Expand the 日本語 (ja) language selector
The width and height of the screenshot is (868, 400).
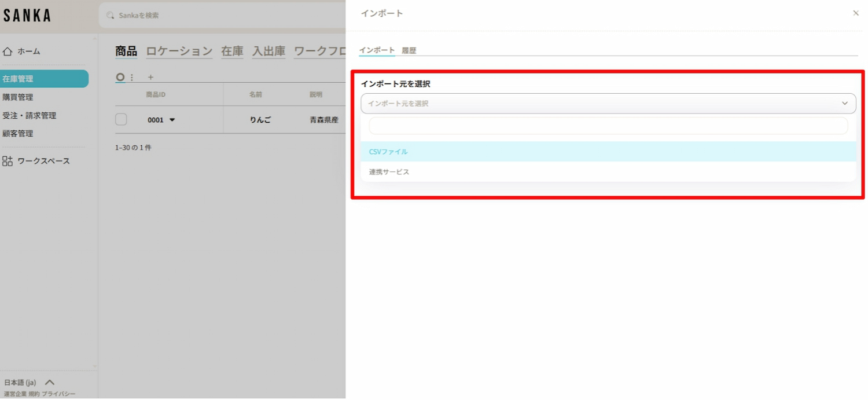(x=50, y=383)
